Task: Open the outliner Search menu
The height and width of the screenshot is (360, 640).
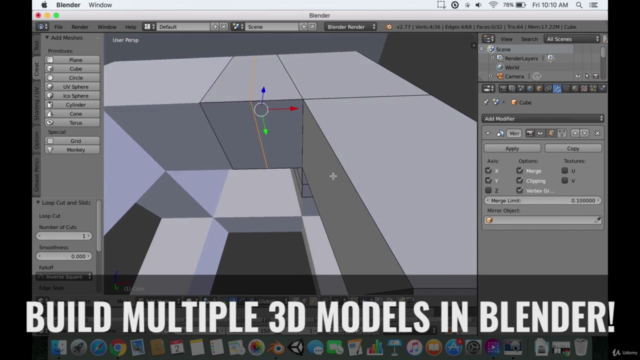Action: click(x=529, y=39)
